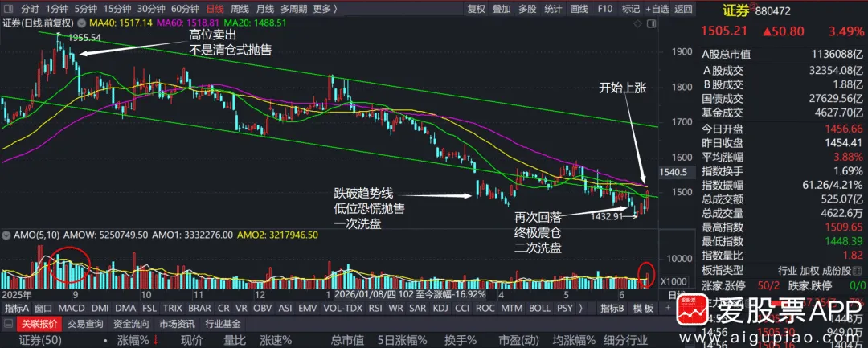This screenshot has height=348, width=868.
Task: Select the 60分钟 period
Action: tap(185, 9)
